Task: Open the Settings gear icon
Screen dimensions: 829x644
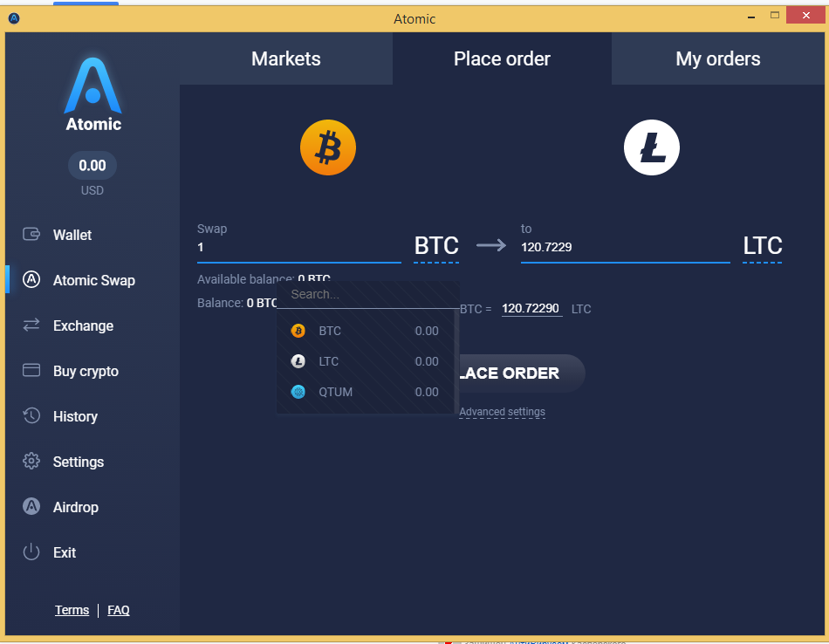Action: (31, 461)
